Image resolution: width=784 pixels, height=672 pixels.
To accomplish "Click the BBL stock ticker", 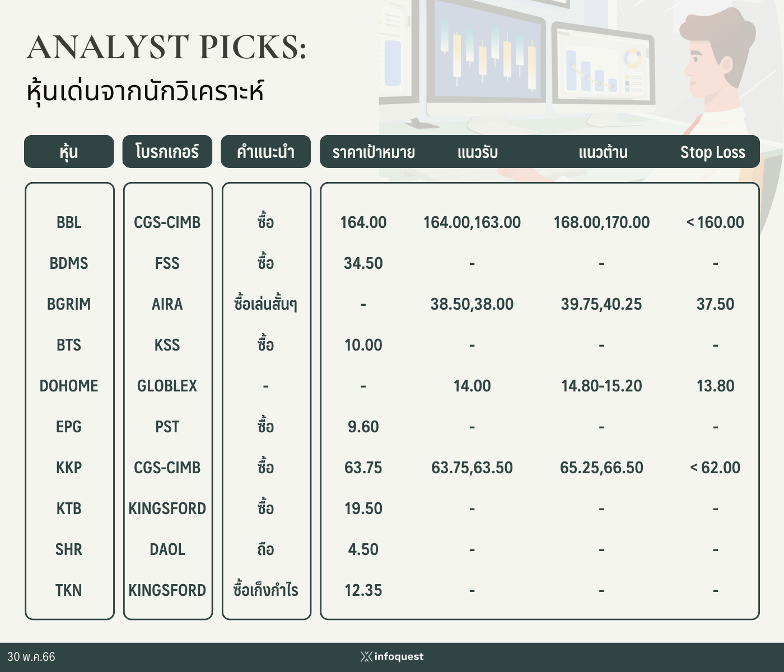I will pyautogui.click(x=69, y=222).
